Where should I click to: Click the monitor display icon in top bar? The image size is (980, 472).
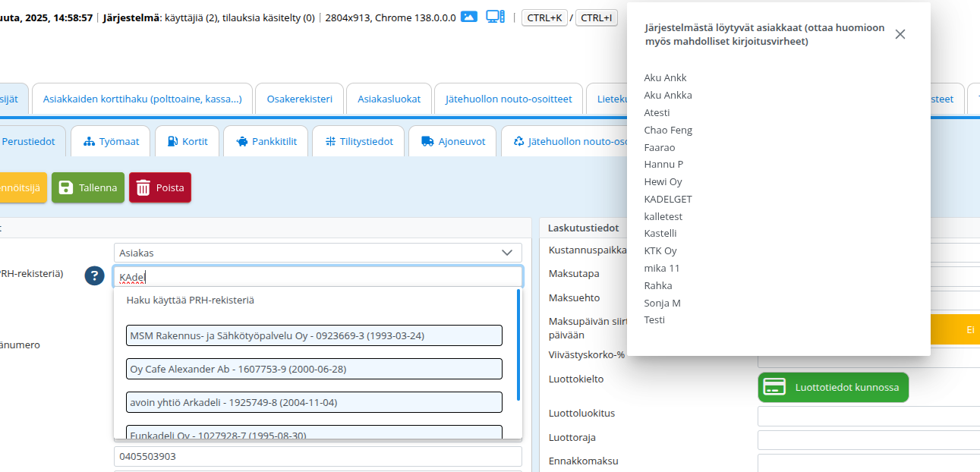(x=495, y=17)
